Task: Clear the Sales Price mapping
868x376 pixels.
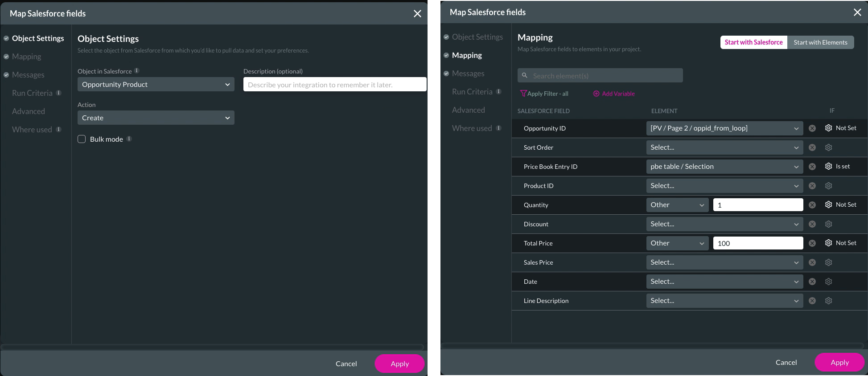Action: pyautogui.click(x=812, y=262)
